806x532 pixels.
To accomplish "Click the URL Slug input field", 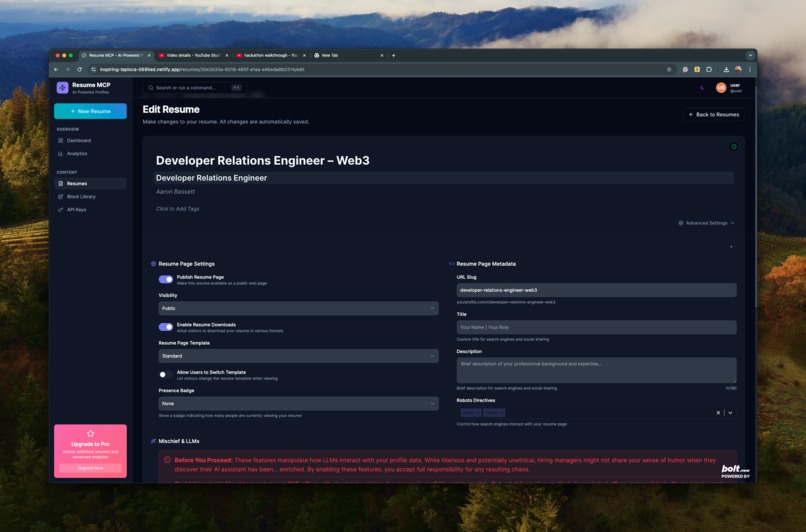I will [596, 290].
